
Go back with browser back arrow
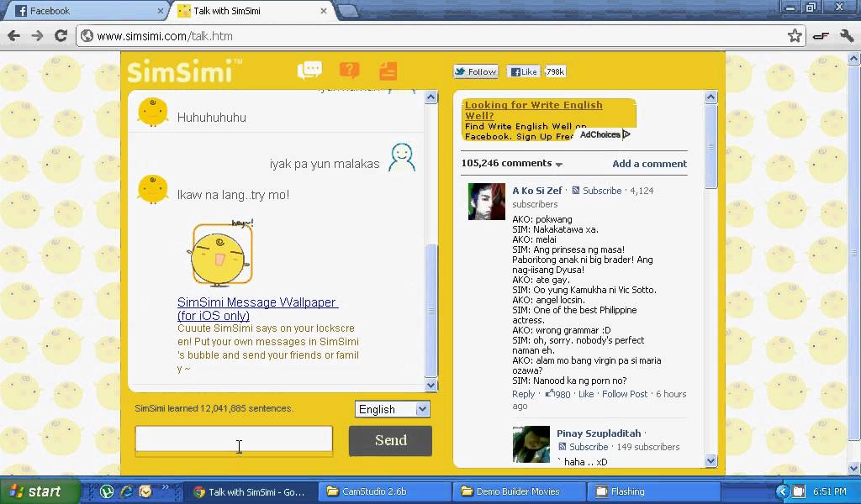[13, 36]
